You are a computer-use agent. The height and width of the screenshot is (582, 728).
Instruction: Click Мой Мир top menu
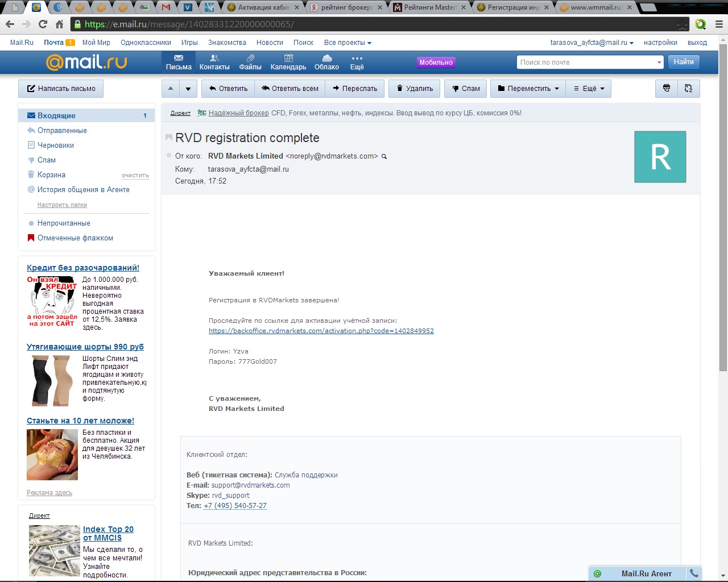[96, 43]
